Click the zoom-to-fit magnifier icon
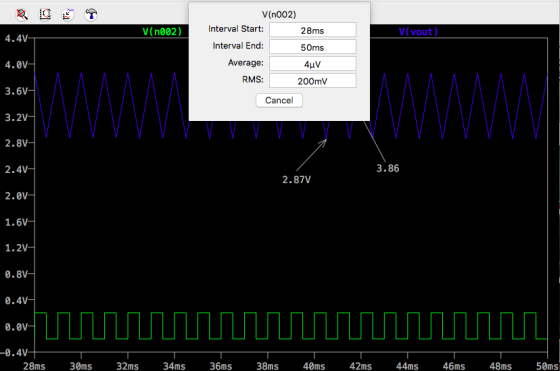The width and height of the screenshot is (560, 371). (x=22, y=15)
